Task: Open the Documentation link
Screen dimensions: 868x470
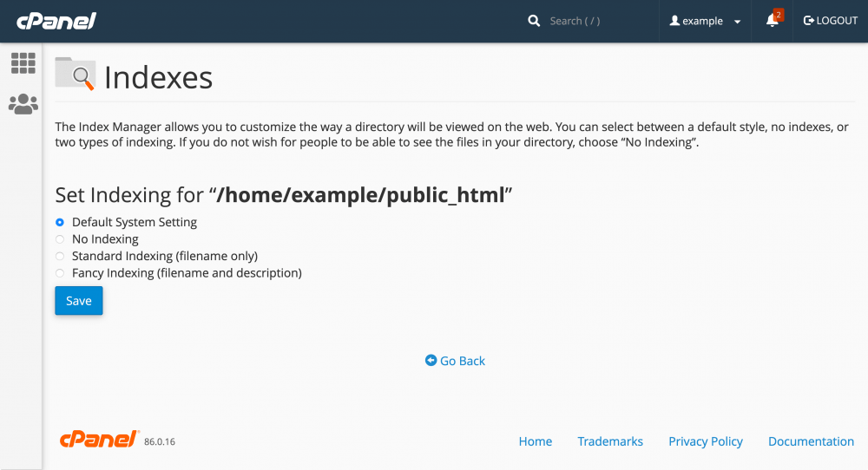Action: pyautogui.click(x=811, y=441)
